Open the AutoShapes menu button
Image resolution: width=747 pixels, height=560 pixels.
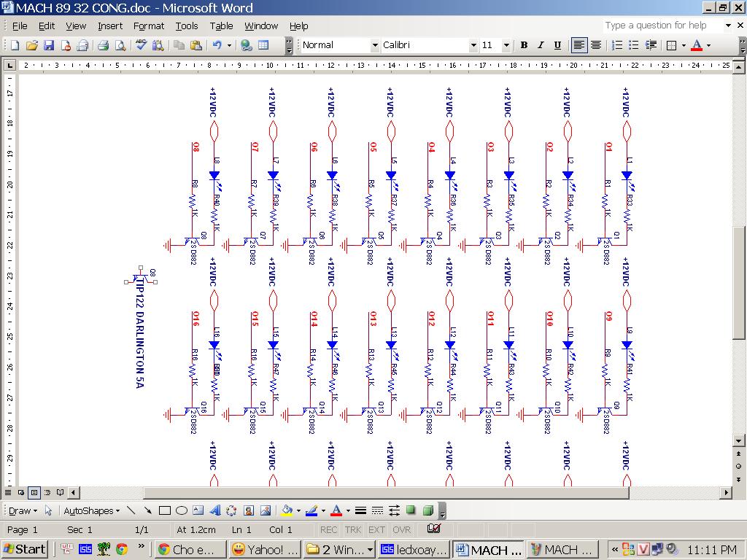pyautogui.click(x=90, y=510)
